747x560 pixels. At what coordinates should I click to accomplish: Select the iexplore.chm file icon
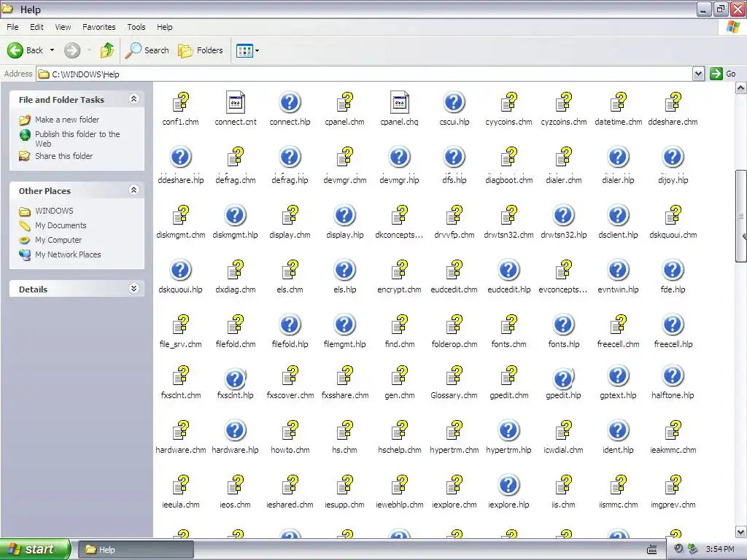pos(454,485)
